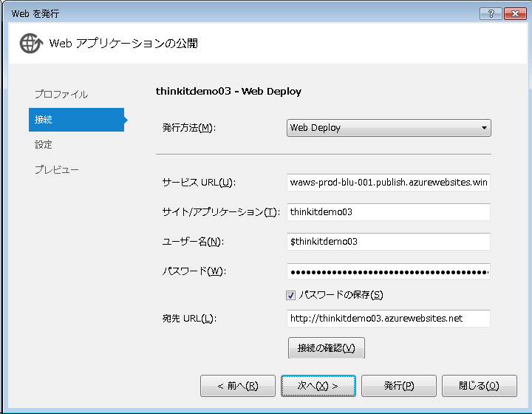
Task: Click the 宛先 URL(L) label
Action: pyautogui.click(x=189, y=319)
